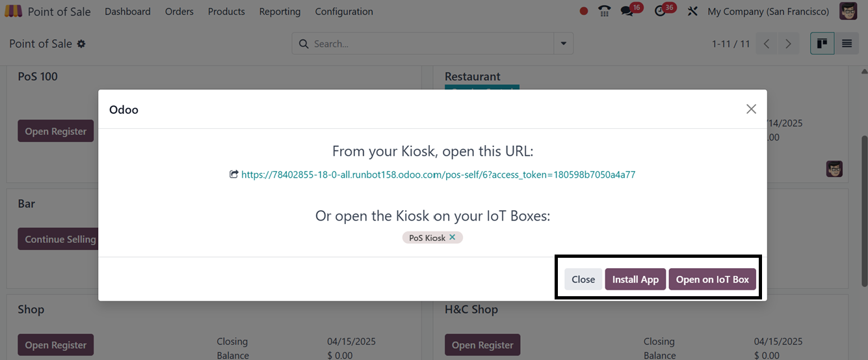868x360 pixels.
Task: Switch to Kanban view
Action: coord(822,44)
